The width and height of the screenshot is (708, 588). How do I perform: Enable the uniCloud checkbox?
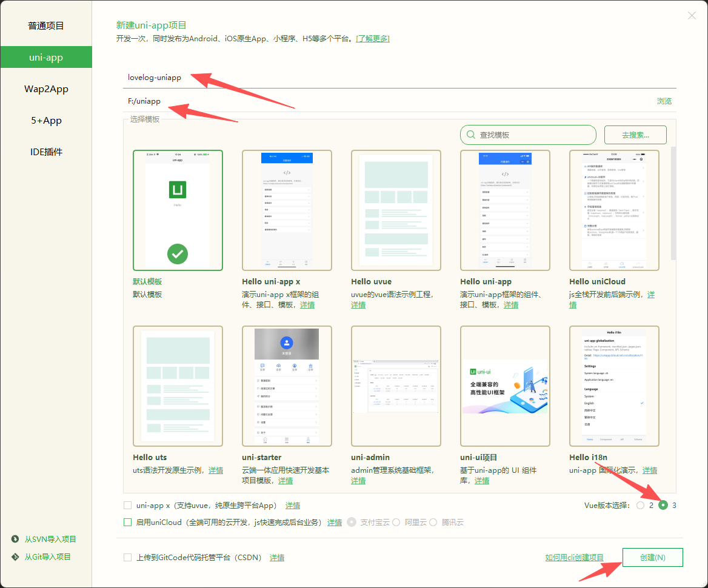tap(127, 522)
